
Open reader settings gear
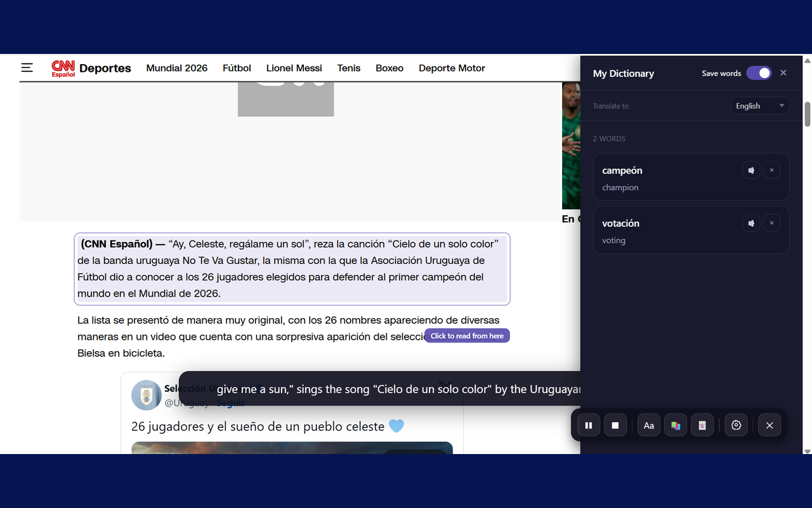[x=736, y=425]
